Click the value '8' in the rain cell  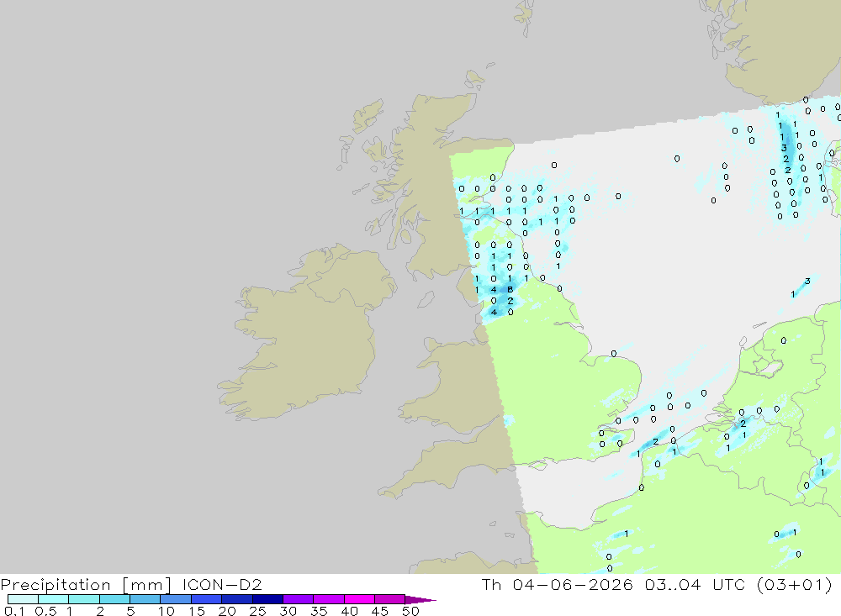coord(510,289)
